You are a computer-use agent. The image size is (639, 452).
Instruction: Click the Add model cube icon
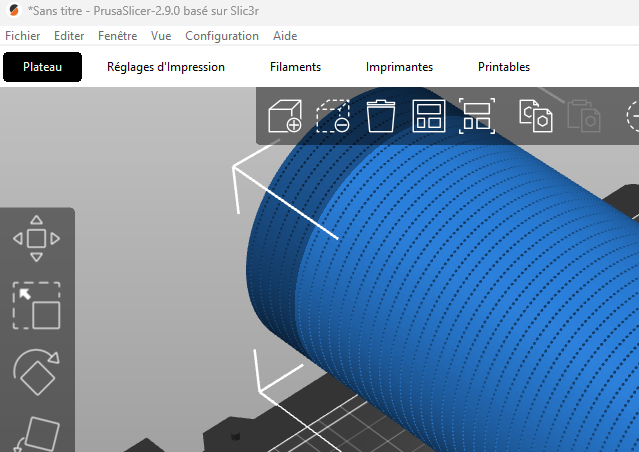pyautogui.click(x=285, y=116)
